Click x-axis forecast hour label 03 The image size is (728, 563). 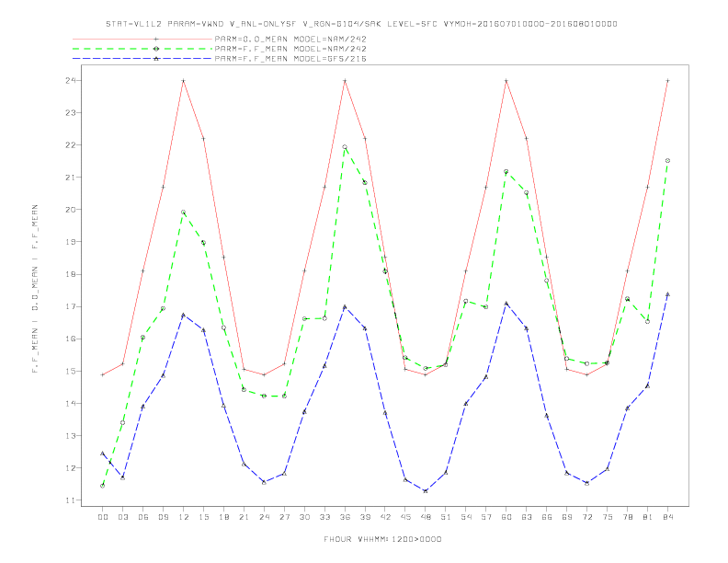click(122, 517)
